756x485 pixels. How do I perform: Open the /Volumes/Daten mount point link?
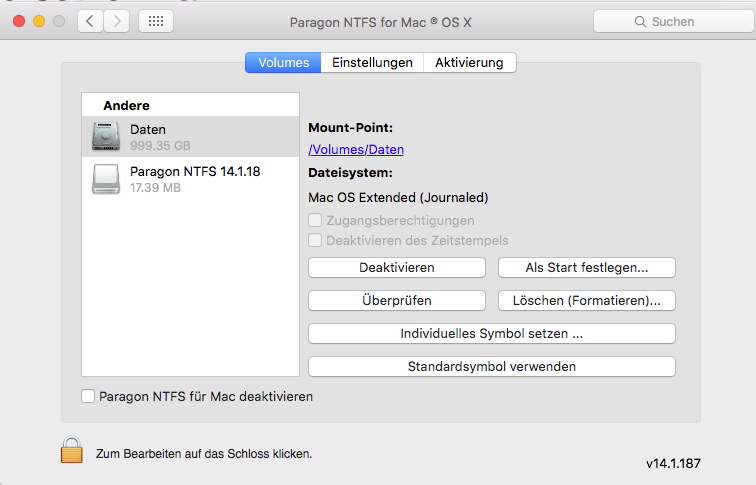tap(356, 149)
